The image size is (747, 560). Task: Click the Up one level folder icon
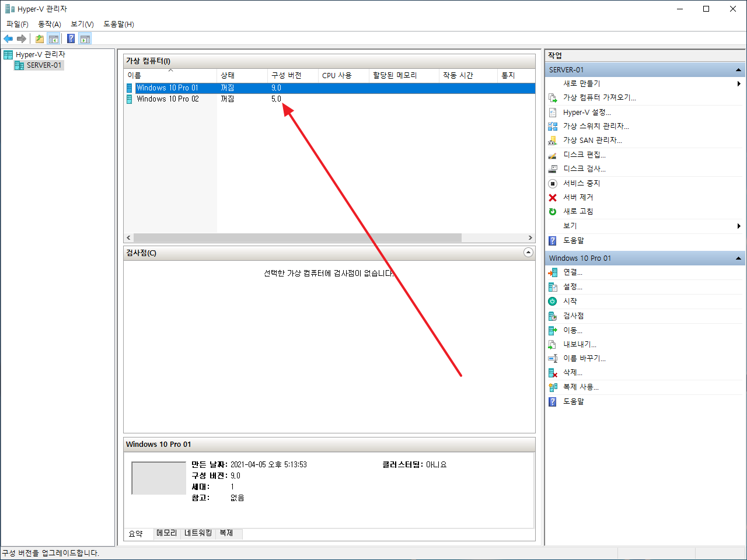(40, 38)
